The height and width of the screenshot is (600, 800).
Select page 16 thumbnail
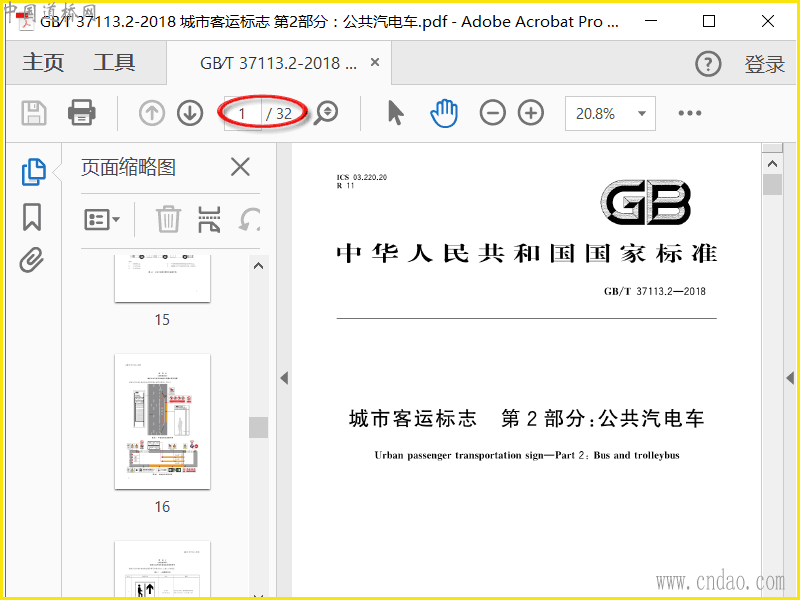click(x=162, y=421)
